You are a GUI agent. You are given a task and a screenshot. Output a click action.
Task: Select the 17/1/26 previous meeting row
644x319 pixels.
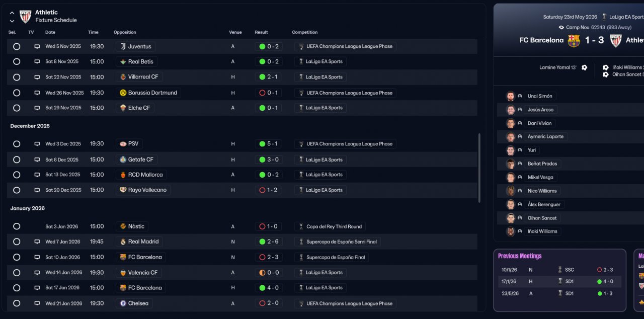click(558, 281)
